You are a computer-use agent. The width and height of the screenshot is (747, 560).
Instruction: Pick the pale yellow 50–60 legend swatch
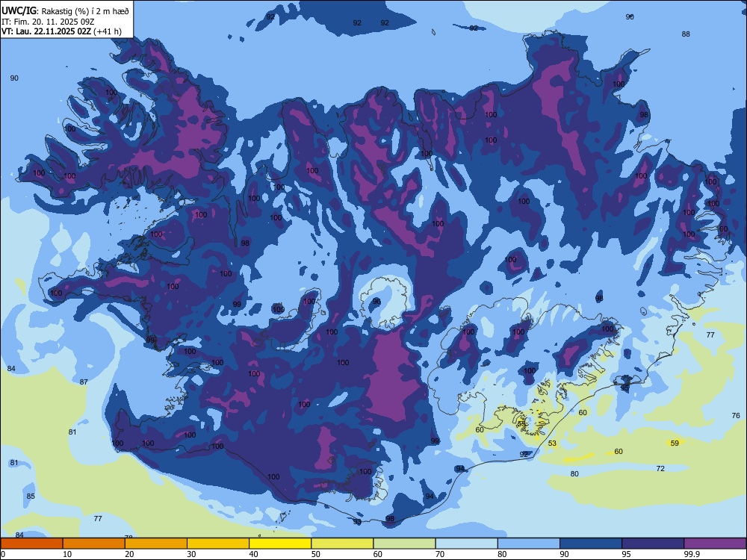click(x=342, y=544)
